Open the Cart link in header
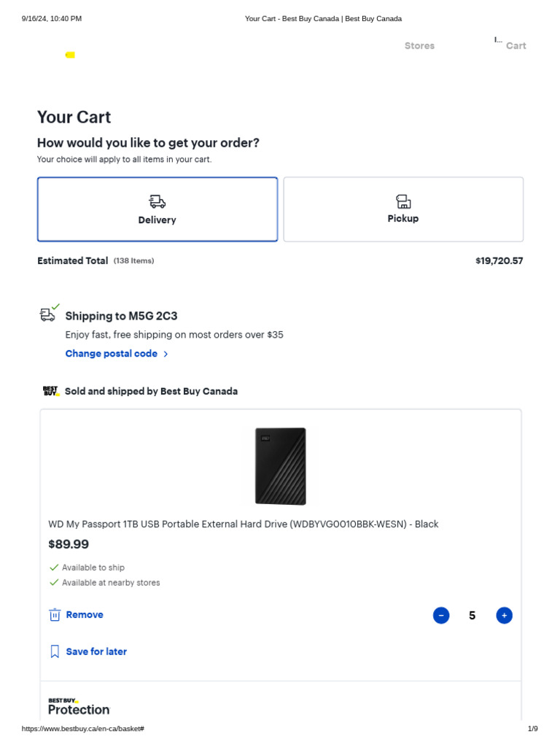Screen dimensions: 560x747 pos(516,46)
